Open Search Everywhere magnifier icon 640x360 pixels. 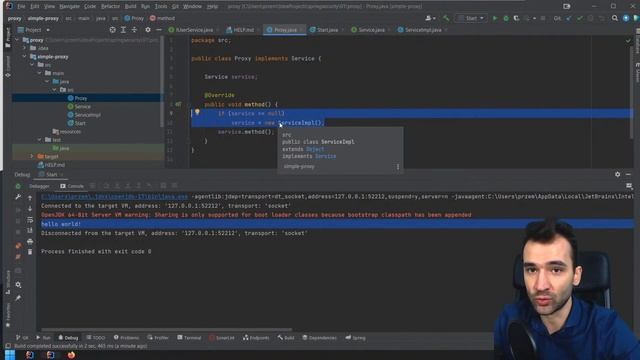pyautogui.click(x=615, y=18)
